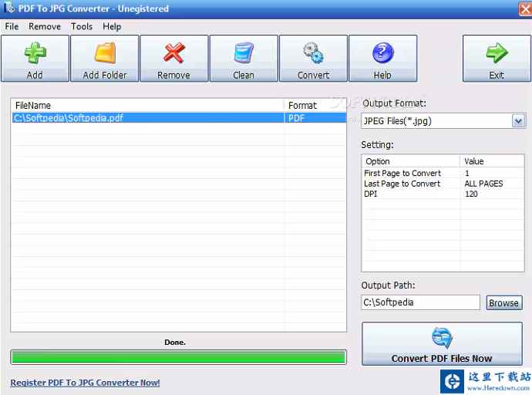Click the Browse output path button
Image resolution: width=532 pixels, height=395 pixels.
[x=503, y=302]
